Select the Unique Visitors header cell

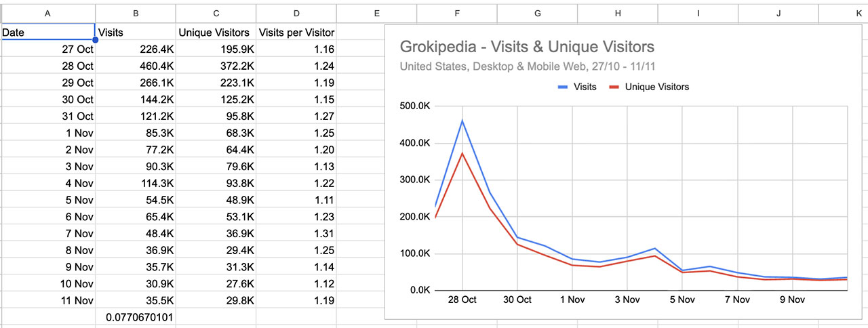coord(216,32)
